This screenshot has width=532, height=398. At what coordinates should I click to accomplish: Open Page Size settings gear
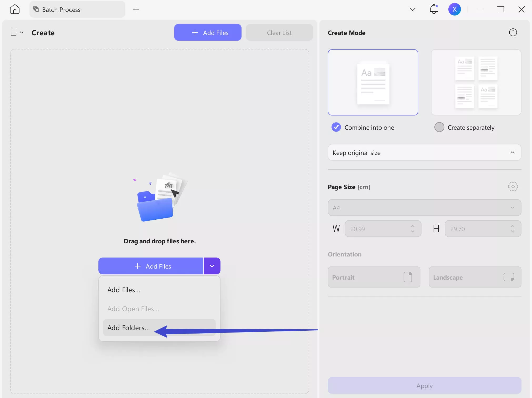pyautogui.click(x=513, y=187)
